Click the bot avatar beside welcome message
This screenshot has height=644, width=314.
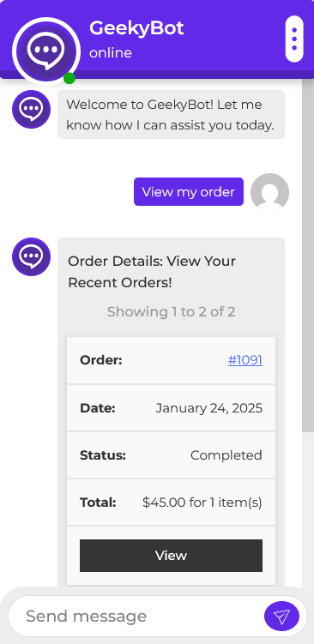(31, 109)
